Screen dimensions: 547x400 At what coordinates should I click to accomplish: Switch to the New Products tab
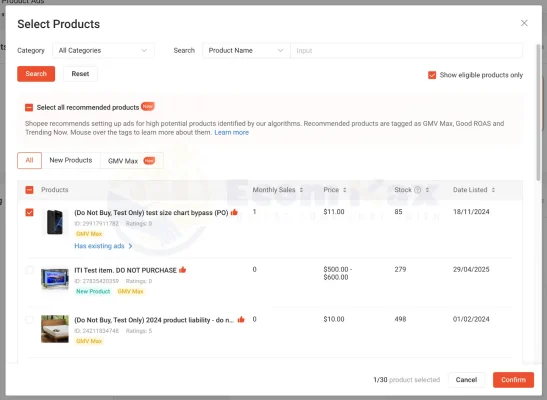pos(71,160)
